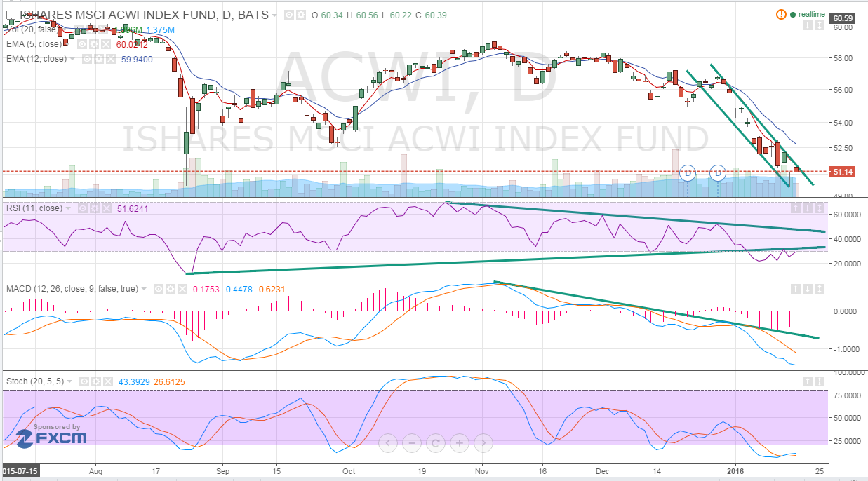Move the main price pane down

(x=808, y=25)
